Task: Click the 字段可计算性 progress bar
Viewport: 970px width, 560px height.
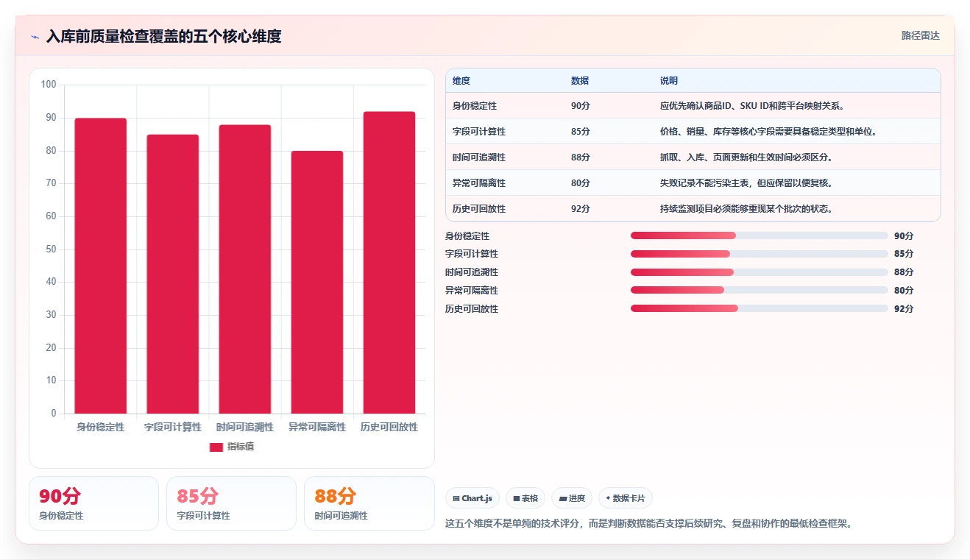Action: click(x=760, y=254)
